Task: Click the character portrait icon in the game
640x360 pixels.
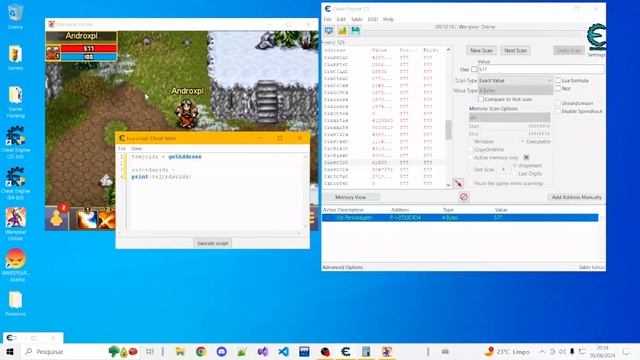Action: tap(53, 53)
